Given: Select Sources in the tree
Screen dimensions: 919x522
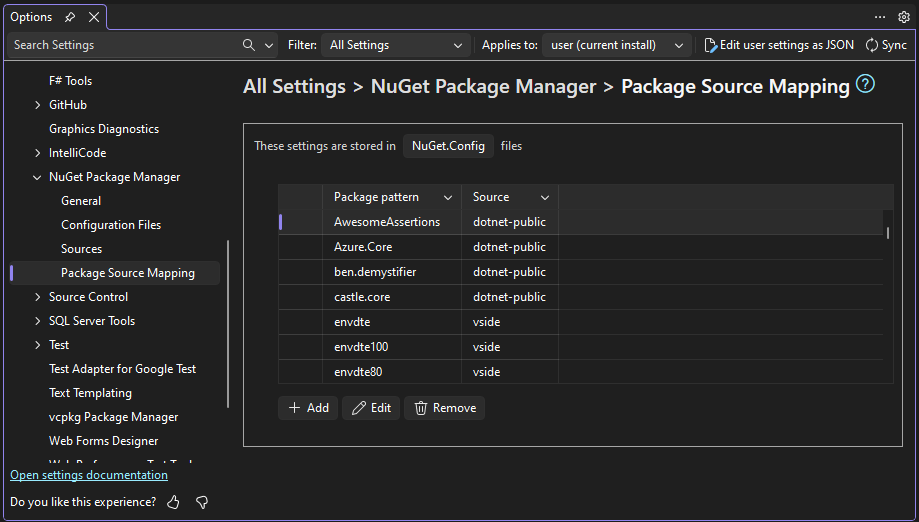Looking at the screenshot, I should (x=81, y=249).
